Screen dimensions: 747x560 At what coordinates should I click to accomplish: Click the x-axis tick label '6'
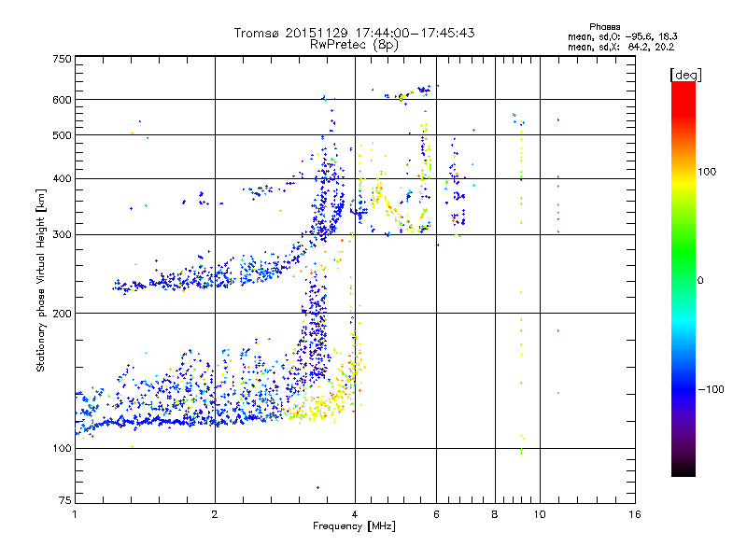click(436, 514)
